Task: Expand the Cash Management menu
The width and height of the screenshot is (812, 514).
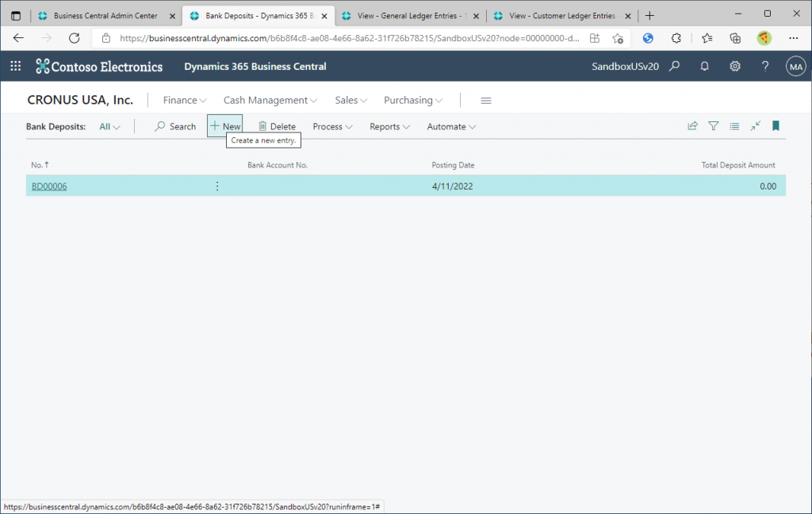Action: [x=270, y=101]
